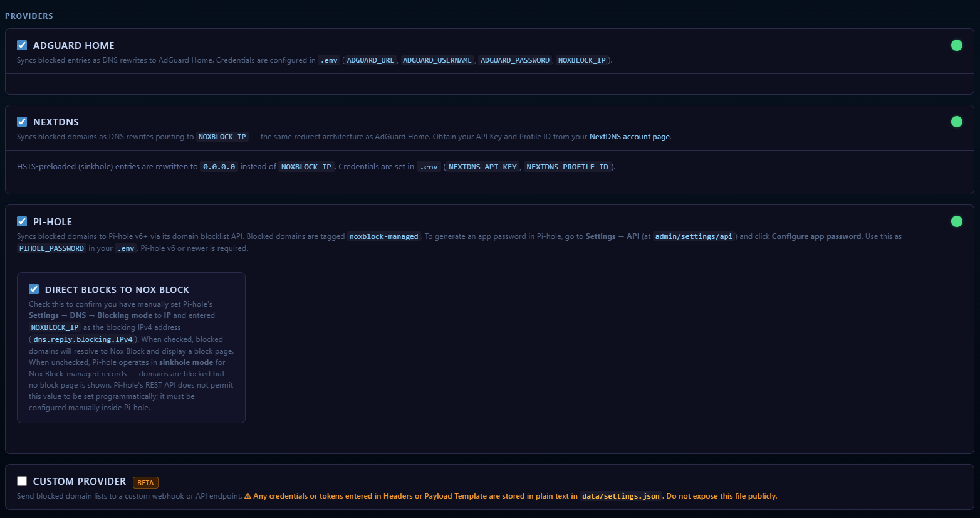Disable the NextDNS provider checkbox

22,122
